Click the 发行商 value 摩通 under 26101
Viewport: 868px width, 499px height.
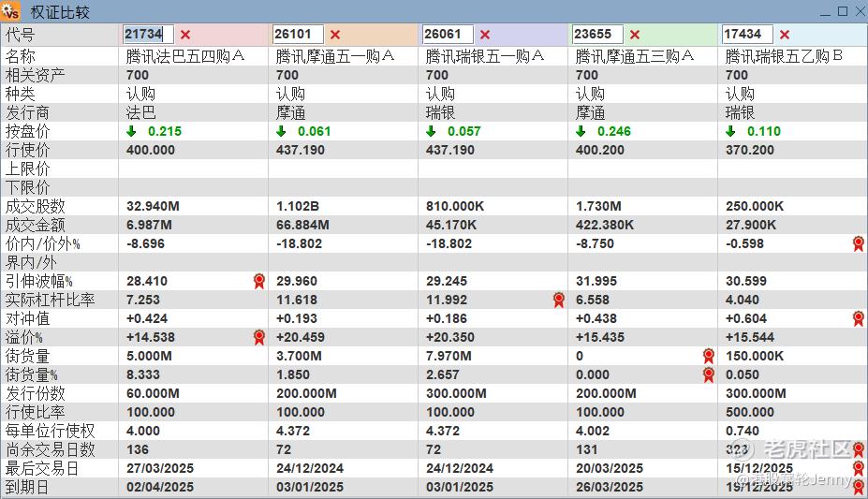click(291, 113)
